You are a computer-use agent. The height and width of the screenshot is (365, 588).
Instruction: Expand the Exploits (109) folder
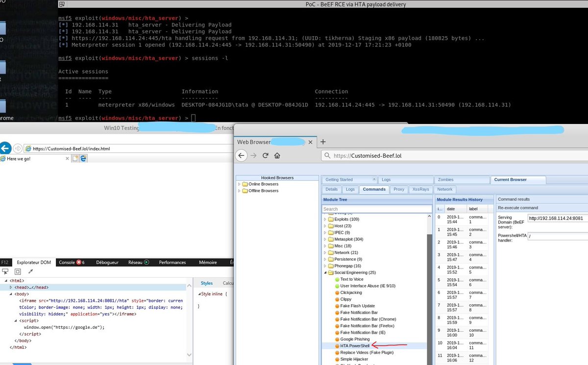(x=325, y=219)
